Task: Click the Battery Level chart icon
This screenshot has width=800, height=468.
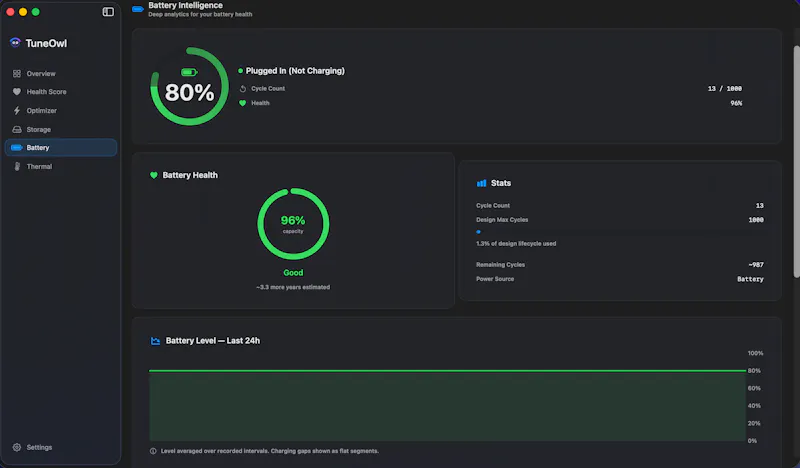Action: point(156,340)
